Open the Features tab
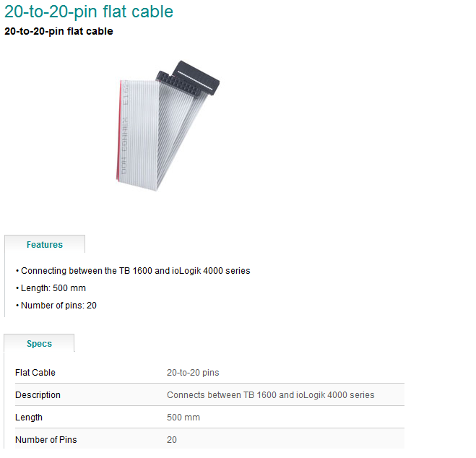Image resolution: width=476 pixels, height=458 pixels. pos(45,245)
